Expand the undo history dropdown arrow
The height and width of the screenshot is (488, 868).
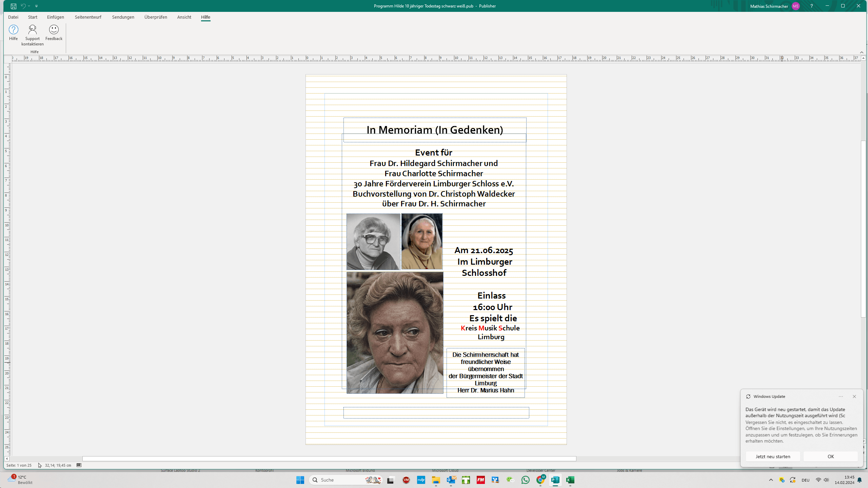(x=29, y=6)
